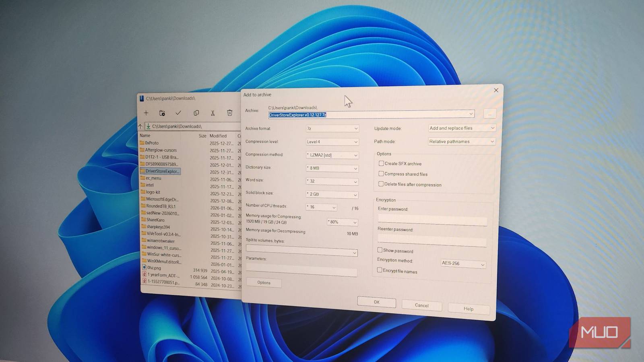Click the Copy toolbar icon
644x362 pixels.
click(x=196, y=113)
